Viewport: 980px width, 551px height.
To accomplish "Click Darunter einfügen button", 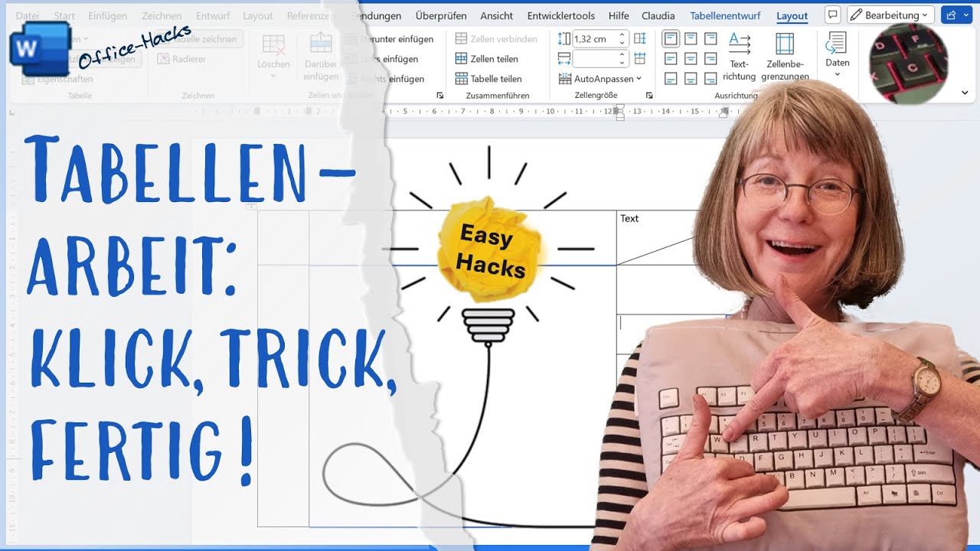I will 390,39.
